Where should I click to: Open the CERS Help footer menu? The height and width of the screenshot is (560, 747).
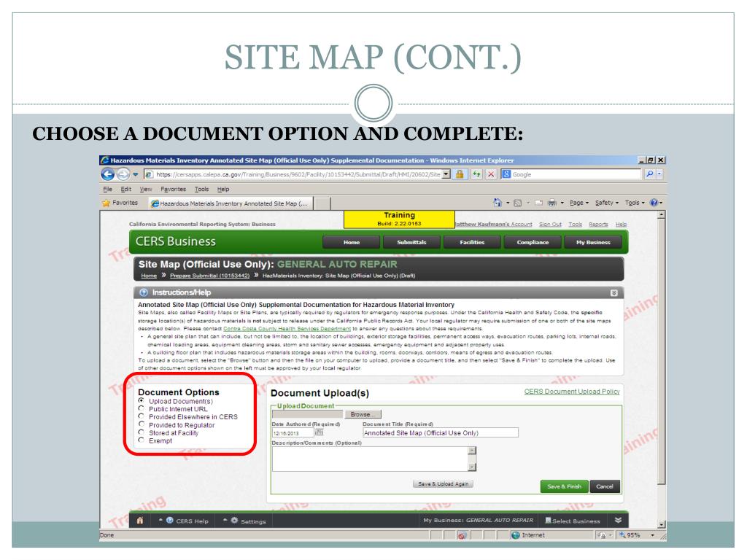click(183, 521)
